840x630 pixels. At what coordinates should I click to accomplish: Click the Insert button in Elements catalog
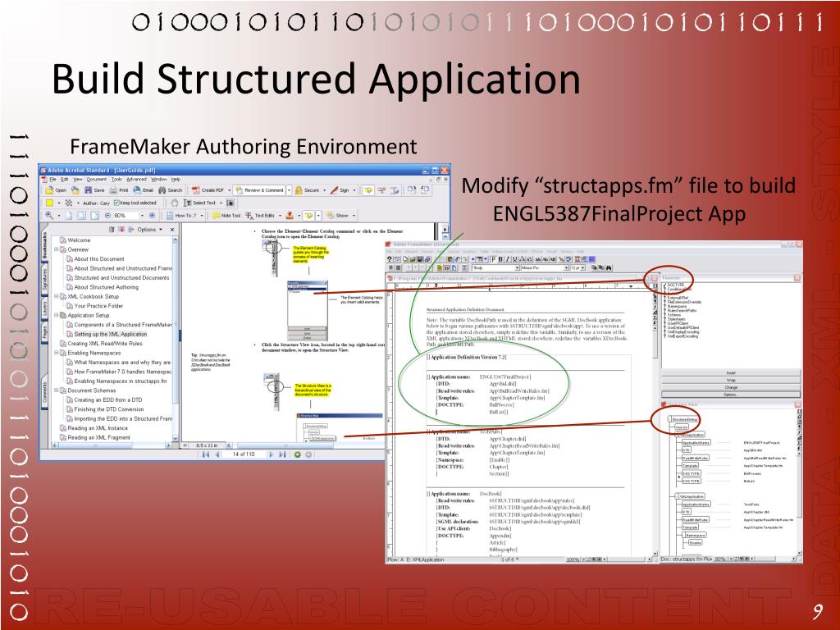click(731, 373)
